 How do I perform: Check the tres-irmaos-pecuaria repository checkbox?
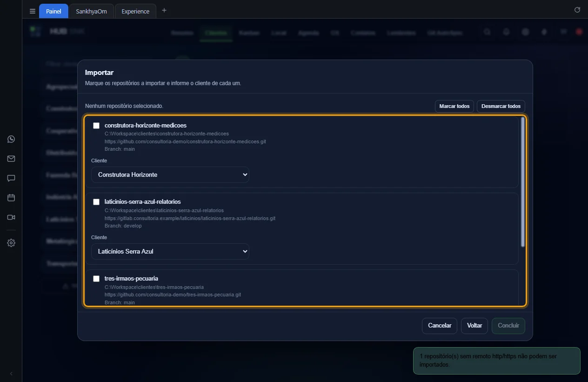tap(96, 279)
